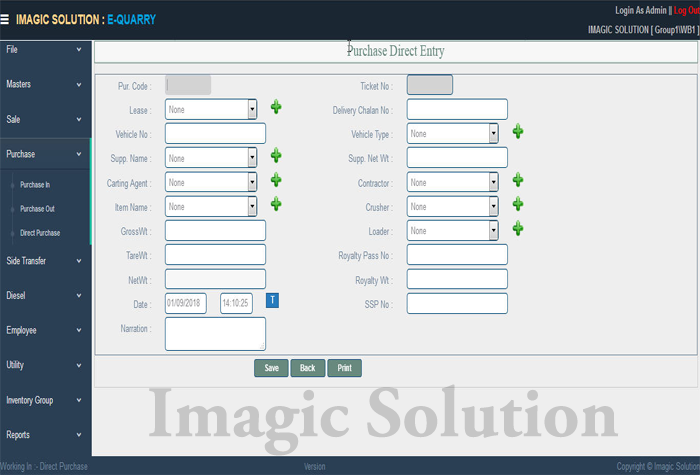The width and height of the screenshot is (700, 476).
Task: Click 'Working In :- Direct Purchase' status
Action: (x=44, y=467)
